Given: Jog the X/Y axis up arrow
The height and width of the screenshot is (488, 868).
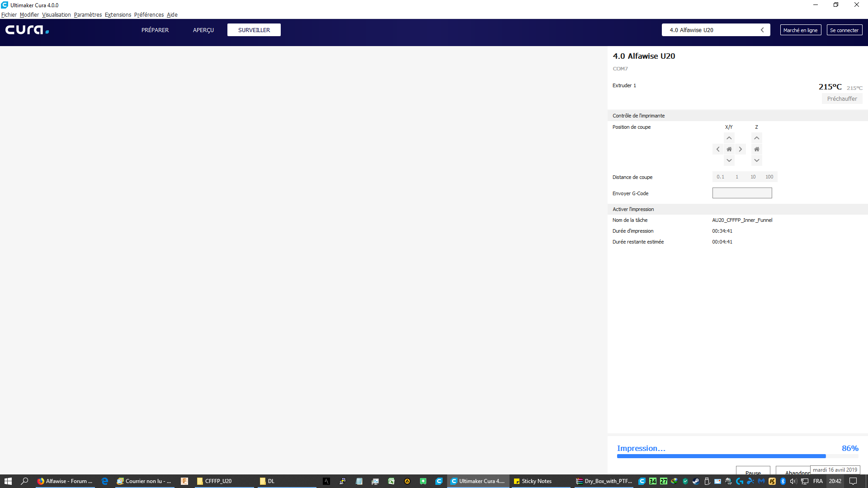Looking at the screenshot, I should [729, 138].
